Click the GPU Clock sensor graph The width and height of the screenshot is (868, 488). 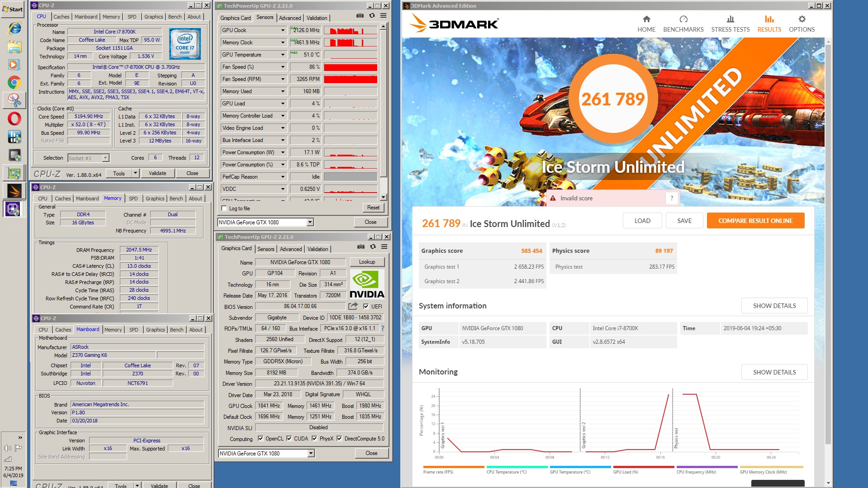pyautogui.click(x=351, y=30)
